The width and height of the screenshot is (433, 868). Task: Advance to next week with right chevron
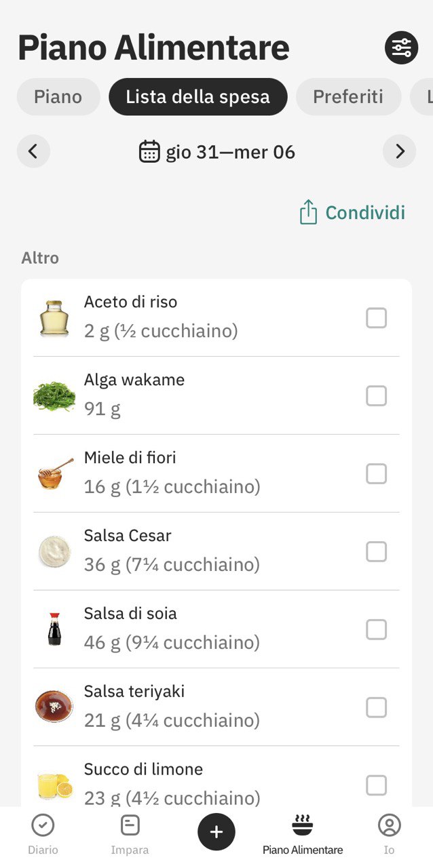(400, 151)
